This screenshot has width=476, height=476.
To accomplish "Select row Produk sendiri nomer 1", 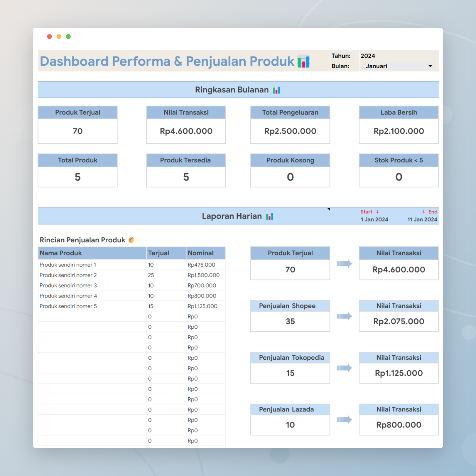I will [x=132, y=265].
